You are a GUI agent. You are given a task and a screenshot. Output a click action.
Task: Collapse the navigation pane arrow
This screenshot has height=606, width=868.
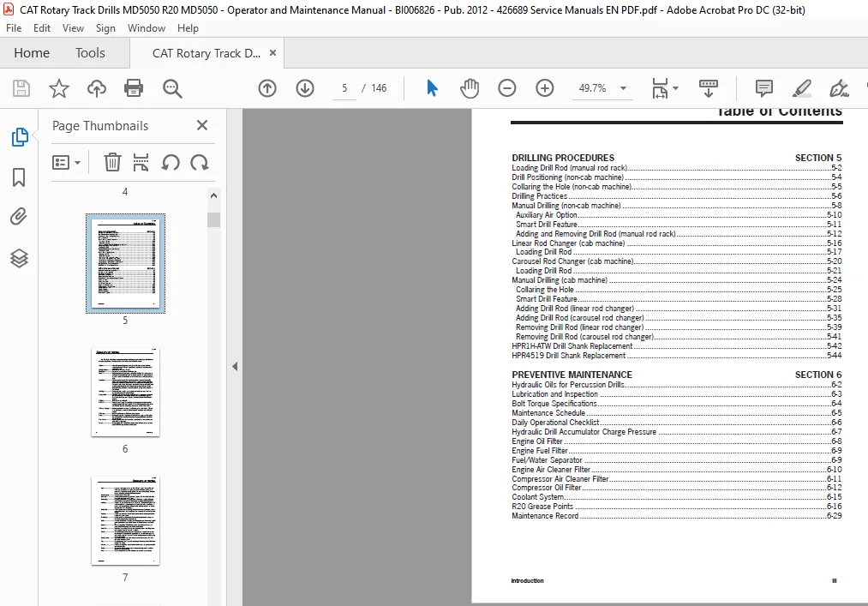(235, 366)
